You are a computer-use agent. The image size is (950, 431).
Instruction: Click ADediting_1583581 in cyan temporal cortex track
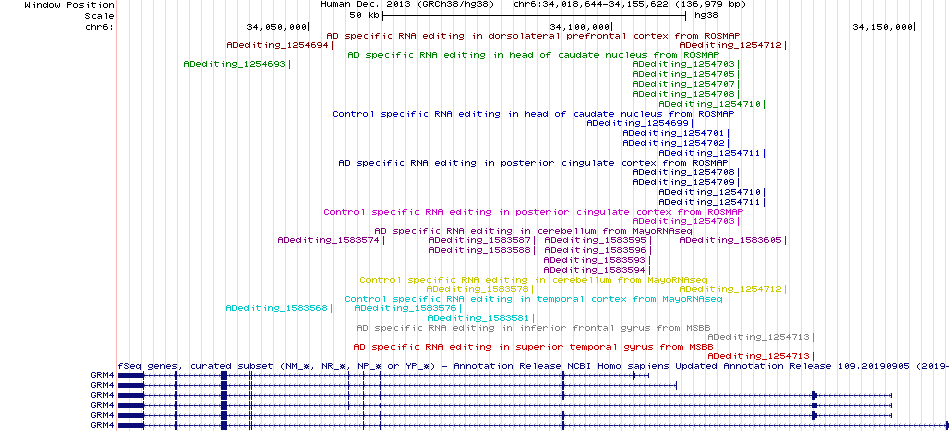[x=481, y=318]
